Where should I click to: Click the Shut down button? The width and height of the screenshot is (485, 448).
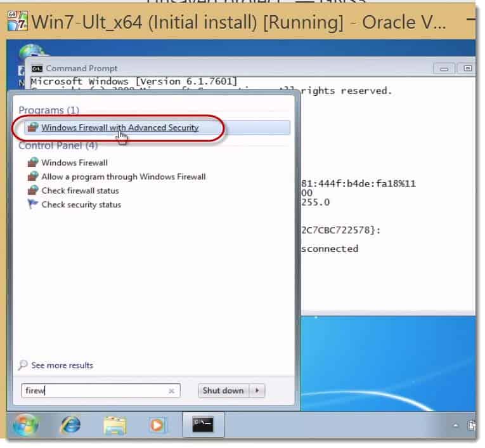223,391
